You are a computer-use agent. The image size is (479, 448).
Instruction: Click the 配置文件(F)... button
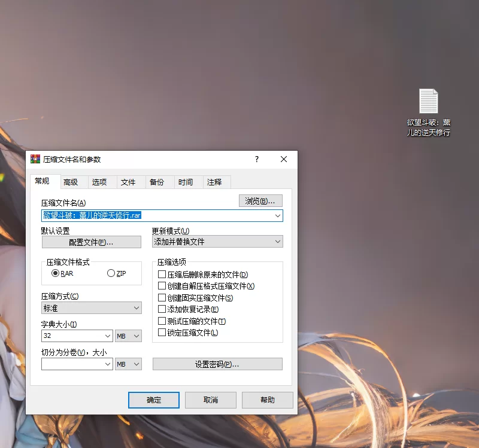[x=92, y=242]
